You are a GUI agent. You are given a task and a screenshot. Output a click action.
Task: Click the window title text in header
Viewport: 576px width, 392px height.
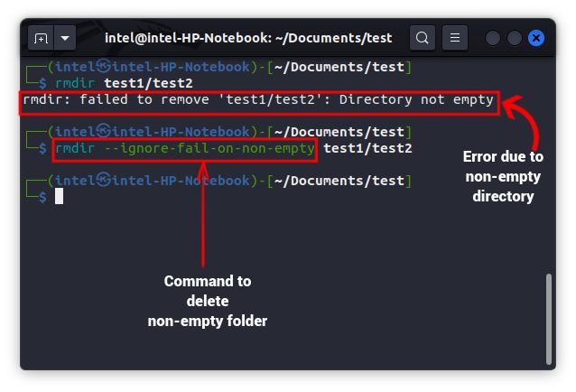pos(248,38)
